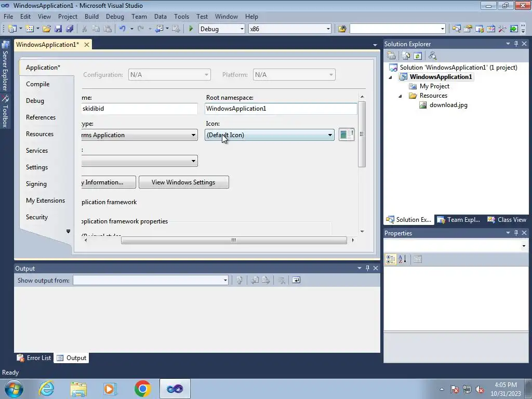This screenshot has height=399, width=532.
Task: Open the File menu
Action: (x=8, y=16)
